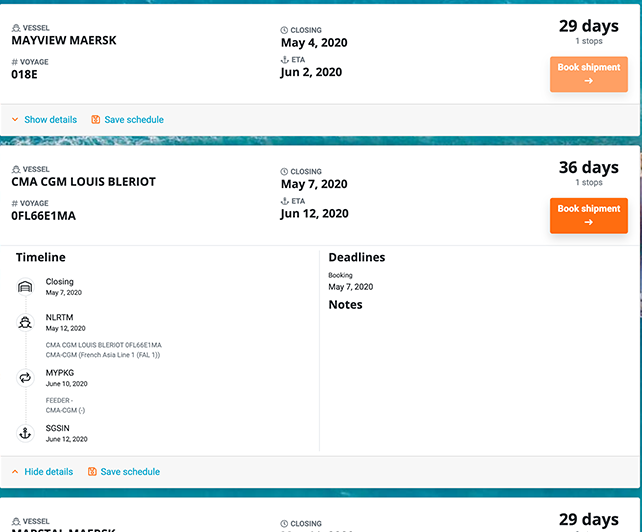Save schedule for voyage 018E
Image resolution: width=642 pixels, height=532 pixels.
(x=133, y=120)
